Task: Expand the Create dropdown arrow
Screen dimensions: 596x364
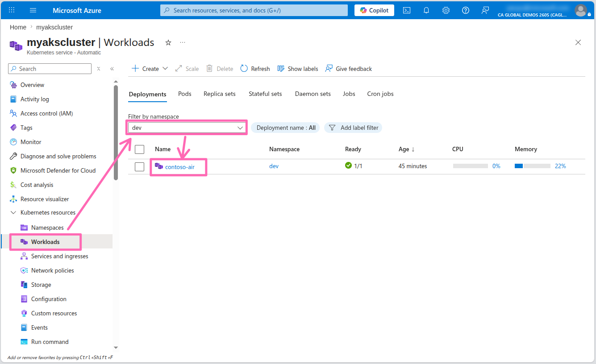Action: (x=165, y=69)
